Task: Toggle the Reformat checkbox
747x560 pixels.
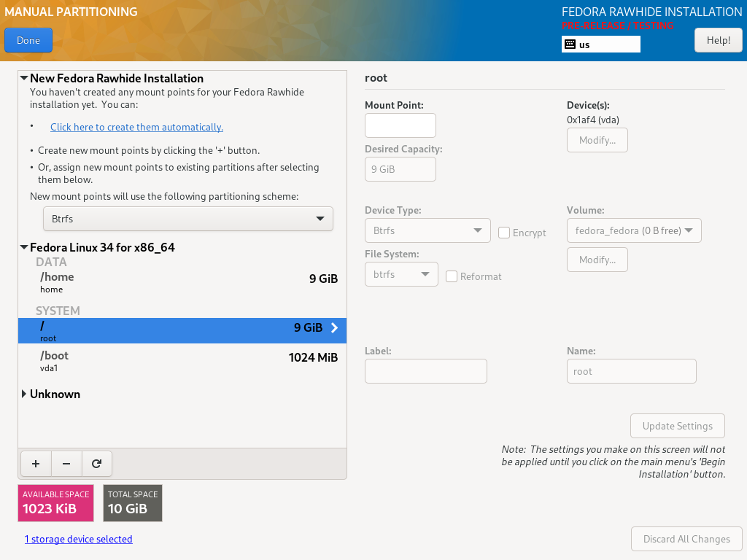Action: click(452, 276)
